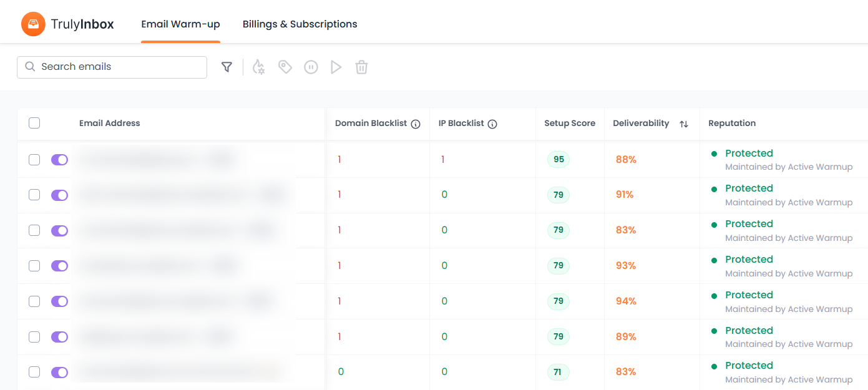Disable warm-up toggle on score 71 row
The height and width of the screenshot is (390, 868).
click(59, 373)
